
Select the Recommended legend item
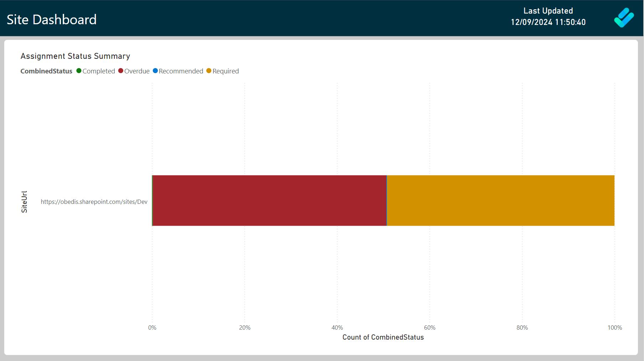point(178,71)
